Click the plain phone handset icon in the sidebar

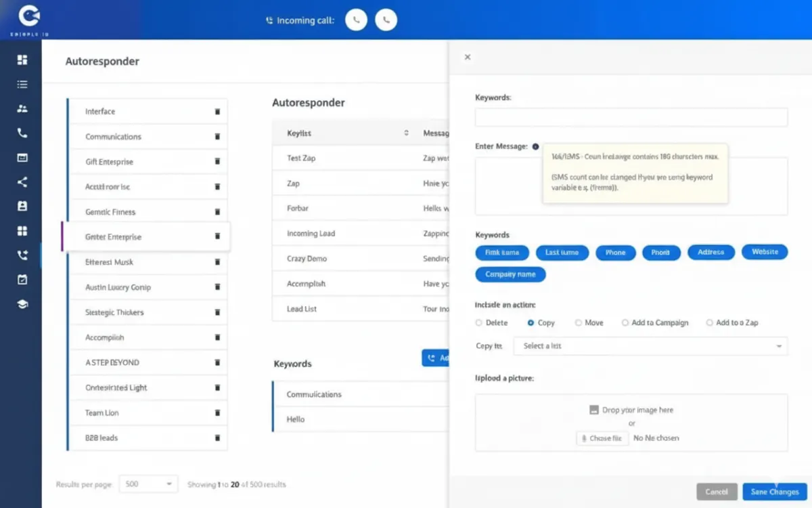[x=22, y=133]
